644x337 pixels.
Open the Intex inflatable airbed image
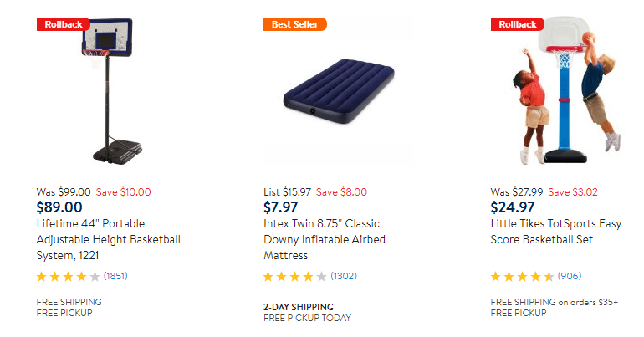(337, 94)
